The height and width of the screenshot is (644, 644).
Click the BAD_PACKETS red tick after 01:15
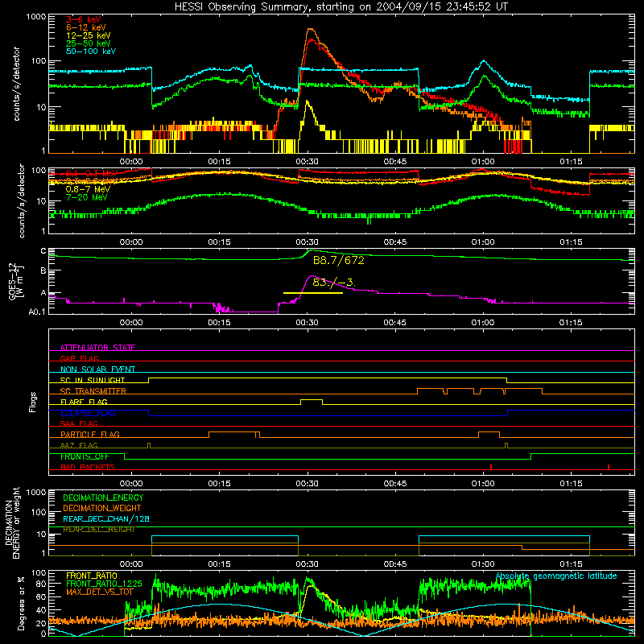point(609,467)
